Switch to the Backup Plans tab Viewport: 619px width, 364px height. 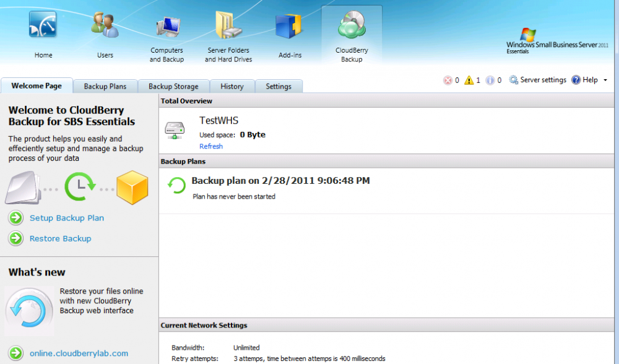tap(105, 87)
